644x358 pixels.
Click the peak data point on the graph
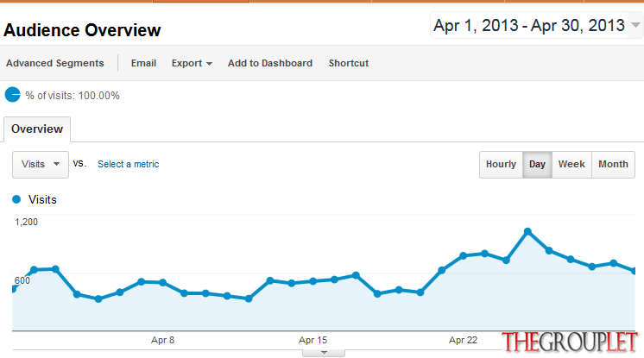527,231
